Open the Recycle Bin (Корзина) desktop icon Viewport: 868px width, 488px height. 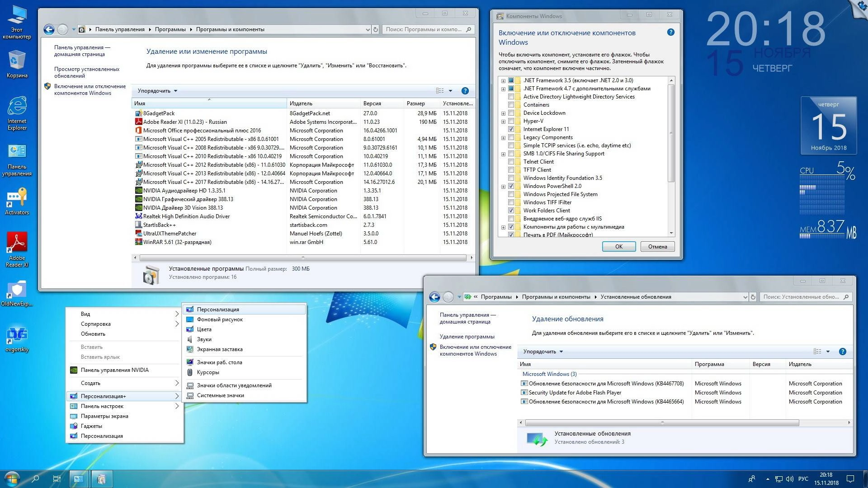coord(17,64)
